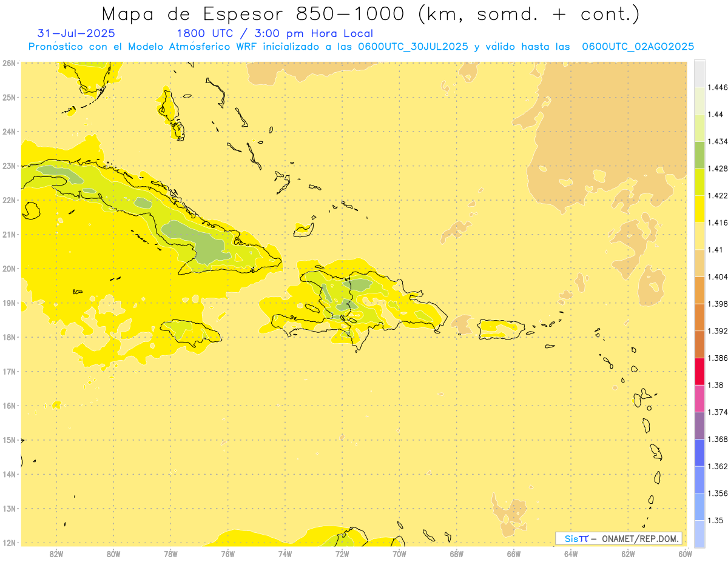The image size is (728, 562).
Task: Click the 17N latitude label
Action: (x=9, y=371)
